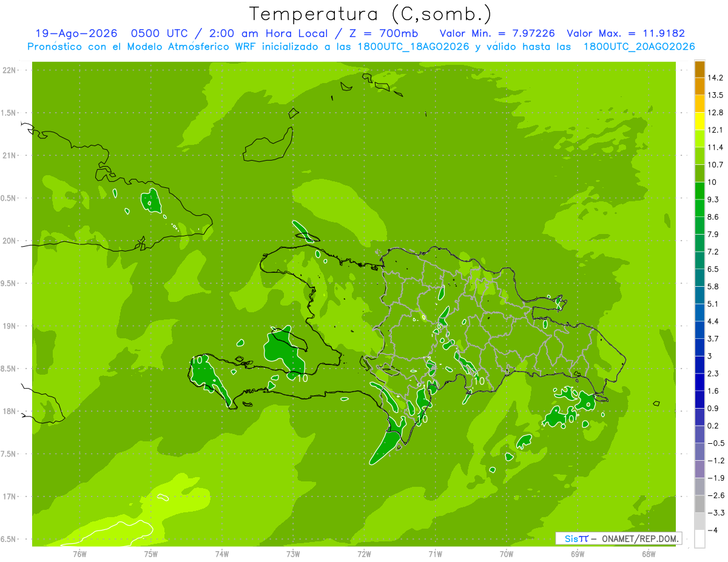Click the "ONAMET/REP.DOM." credit label
Screen dimensions: 728x562
pyautogui.click(x=640, y=538)
